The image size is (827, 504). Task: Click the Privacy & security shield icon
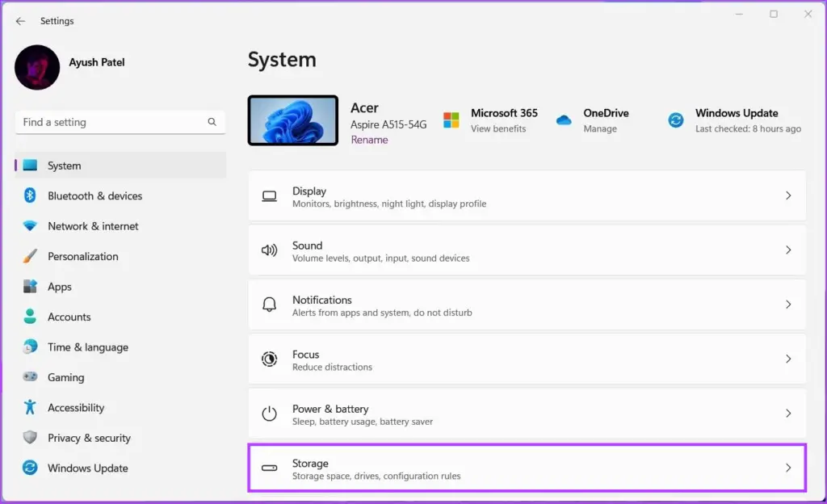[30, 438]
